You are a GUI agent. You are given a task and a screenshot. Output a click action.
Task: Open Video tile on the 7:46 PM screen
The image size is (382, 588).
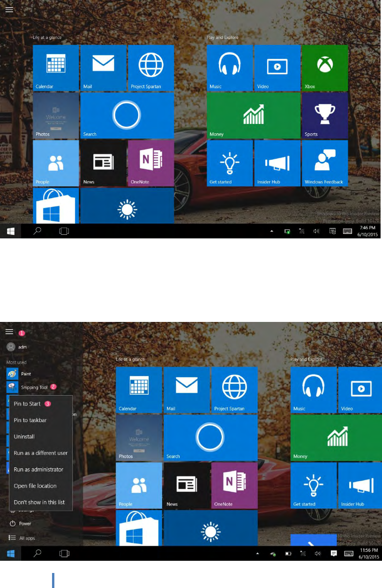pyautogui.click(x=277, y=68)
